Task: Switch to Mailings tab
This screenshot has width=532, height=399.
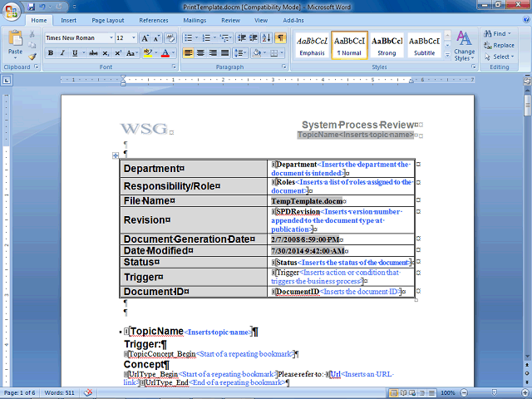Action: pyautogui.click(x=195, y=20)
